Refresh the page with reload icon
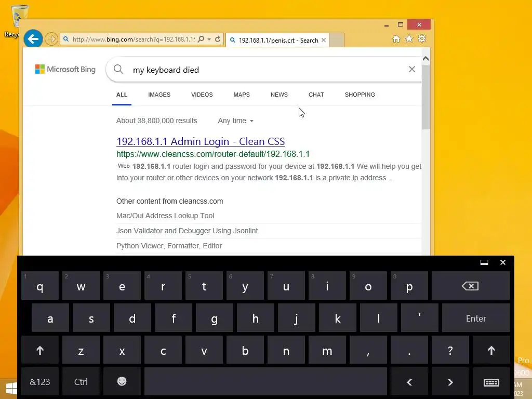Viewport: 532px width, 399px height. pyautogui.click(x=218, y=39)
